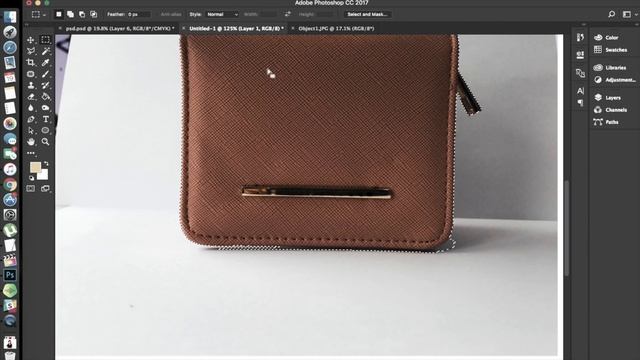The image size is (640, 360).
Task: Swap foreground and background colors
Action: (46, 164)
